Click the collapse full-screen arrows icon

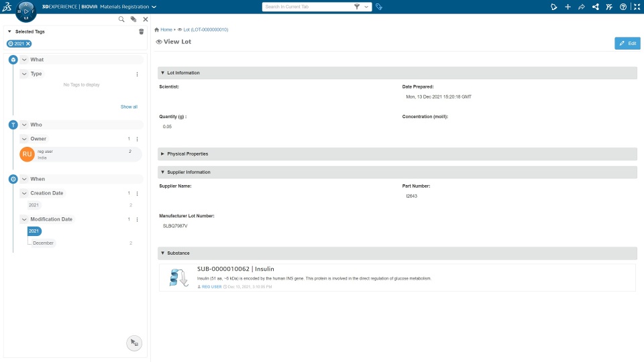[637, 7]
